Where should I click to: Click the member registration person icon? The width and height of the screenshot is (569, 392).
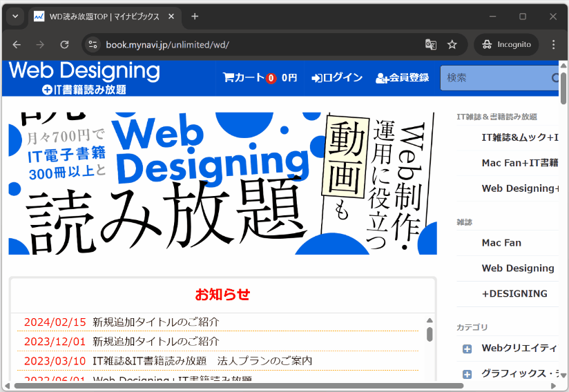click(381, 78)
